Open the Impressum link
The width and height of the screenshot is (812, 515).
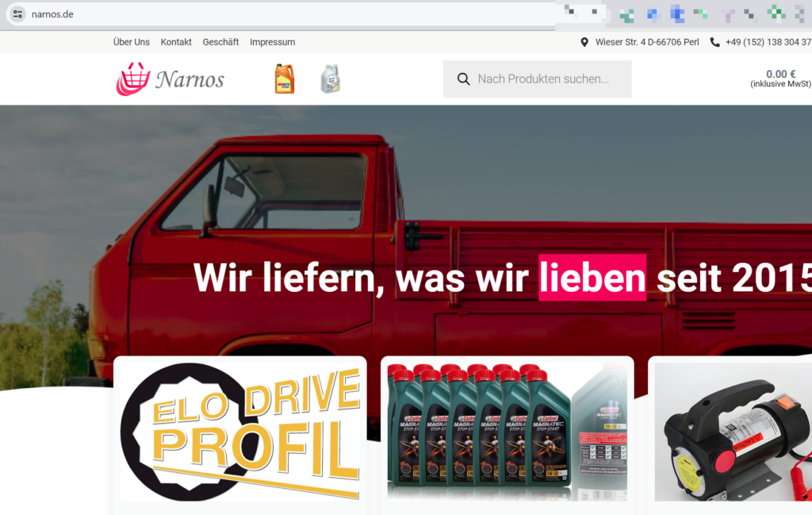pyautogui.click(x=272, y=41)
